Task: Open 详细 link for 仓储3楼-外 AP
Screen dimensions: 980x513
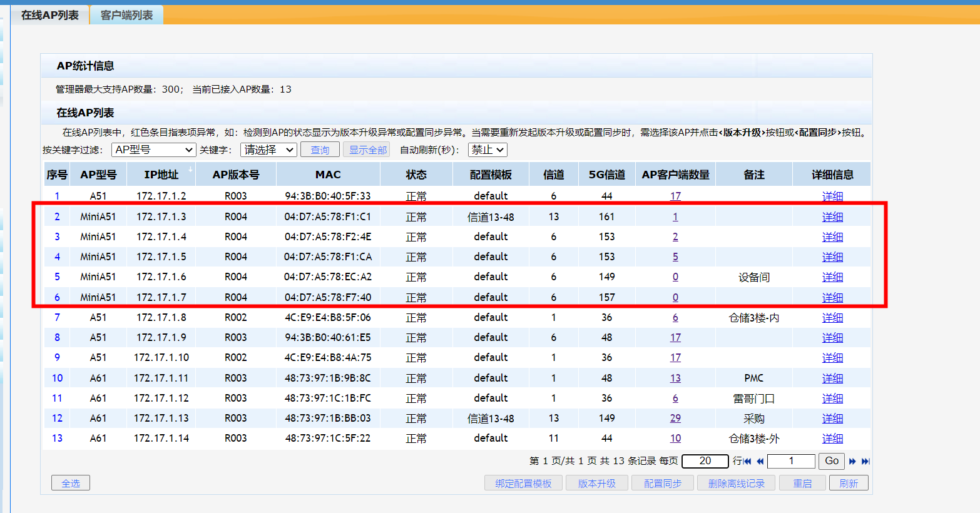Action: (832, 439)
